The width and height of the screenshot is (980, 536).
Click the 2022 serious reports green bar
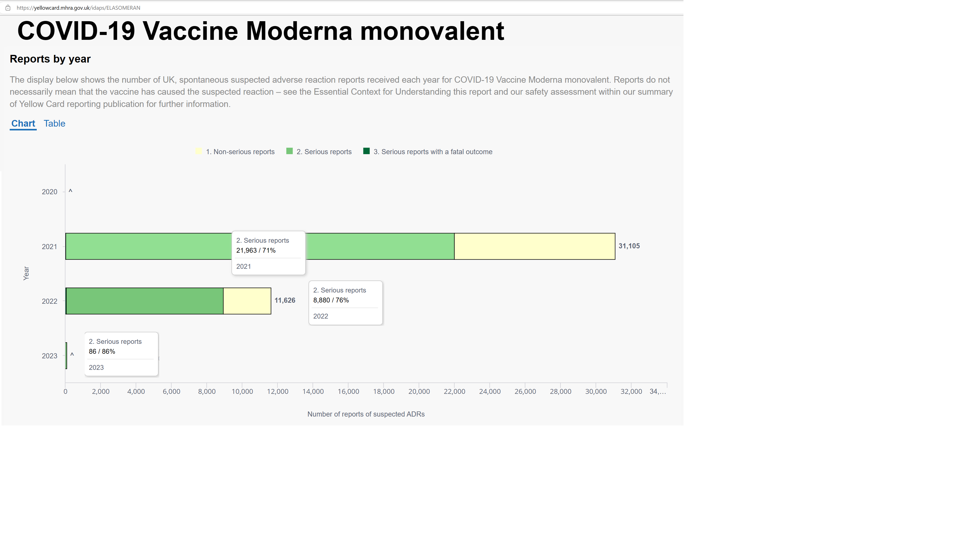144,301
